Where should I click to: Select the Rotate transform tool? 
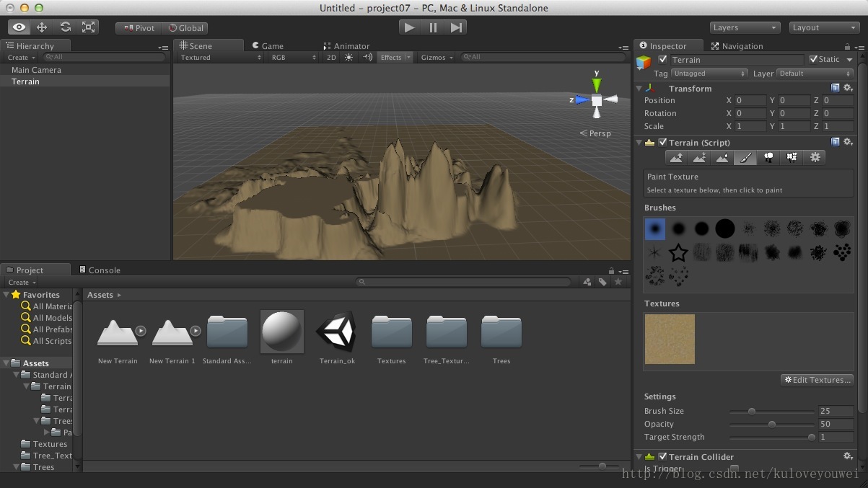[65, 27]
